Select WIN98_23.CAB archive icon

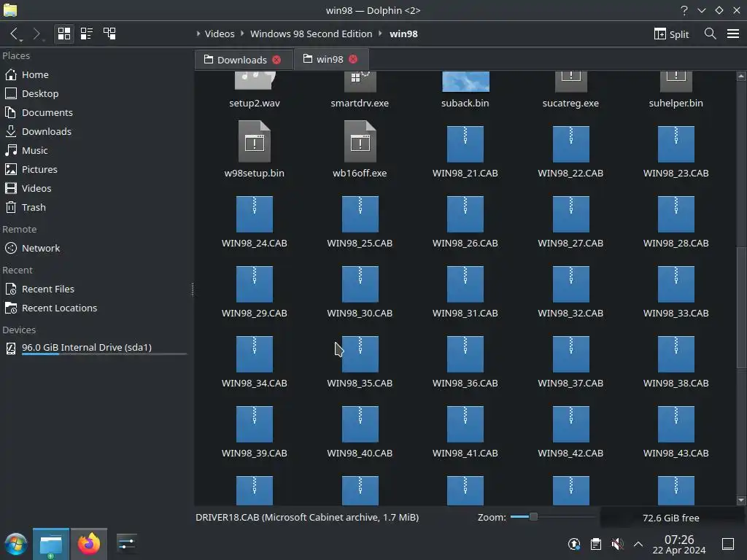[676, 144]
